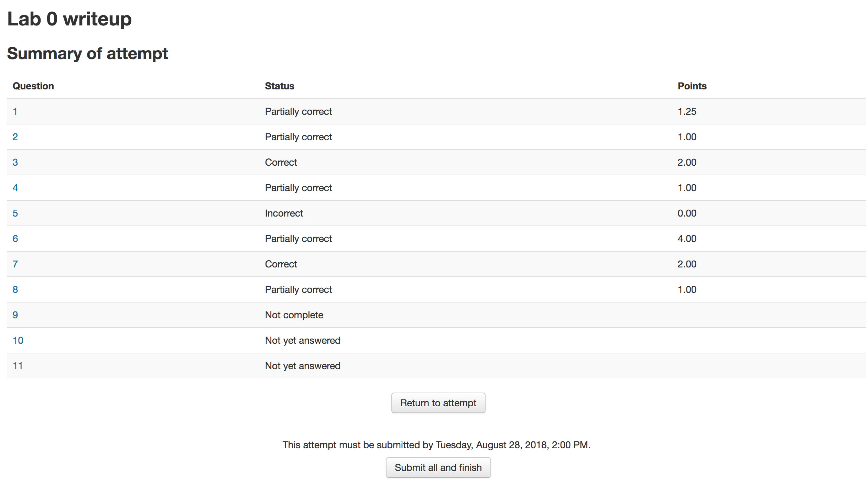Open the not complete question 9
Image resolution: width=868 pixels, height=484 pixels.
click(15, 315)
